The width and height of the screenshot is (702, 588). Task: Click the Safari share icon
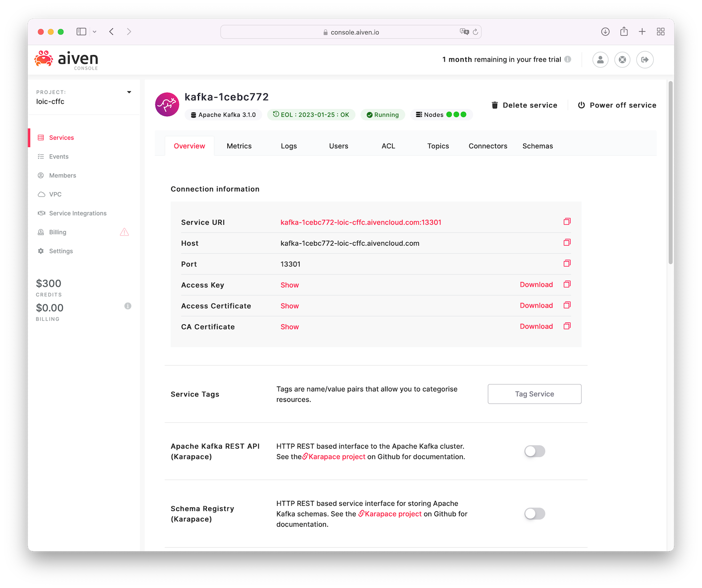(x=624, y=31)
